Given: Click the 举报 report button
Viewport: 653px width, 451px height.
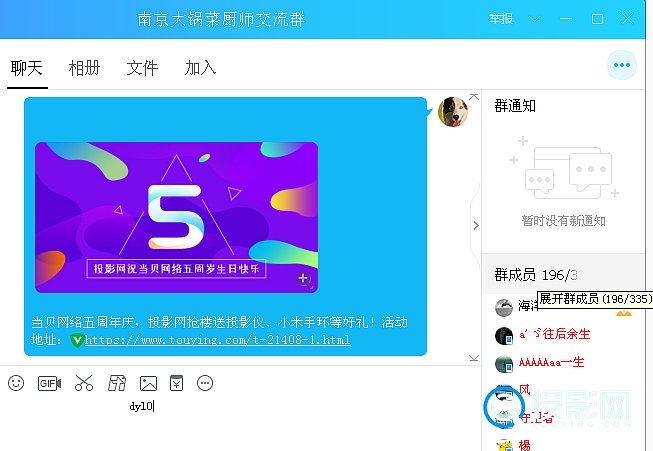Looking at the screenshot, I should pos(501,19).
